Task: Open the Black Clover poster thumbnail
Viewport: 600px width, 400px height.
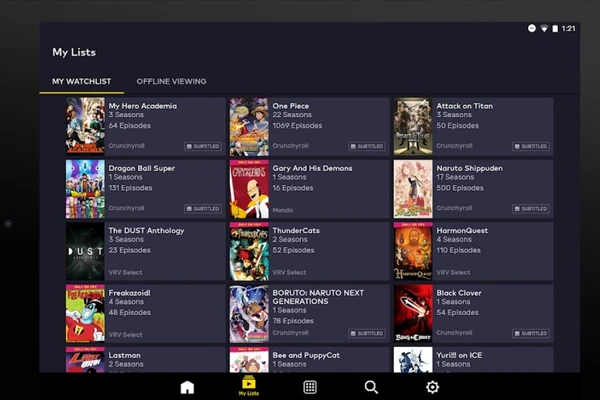Action: (x=413, y=313)
